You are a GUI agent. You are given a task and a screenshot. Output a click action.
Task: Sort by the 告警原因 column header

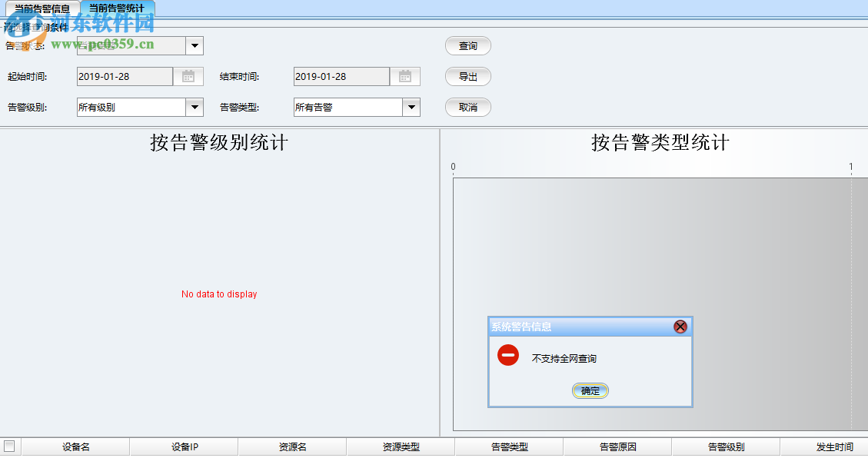tap(618, 447)
